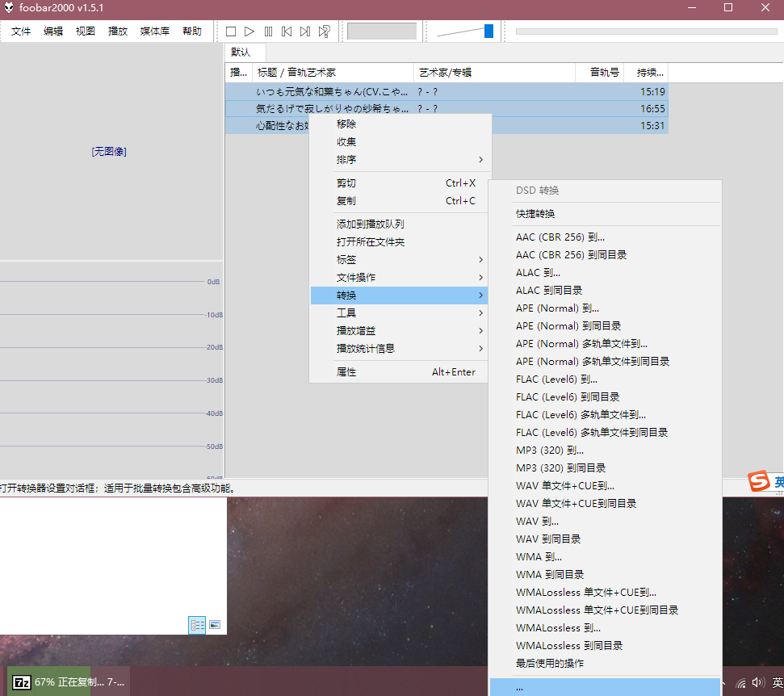Open the 视图 menu
784x696 pixels.
86,31
